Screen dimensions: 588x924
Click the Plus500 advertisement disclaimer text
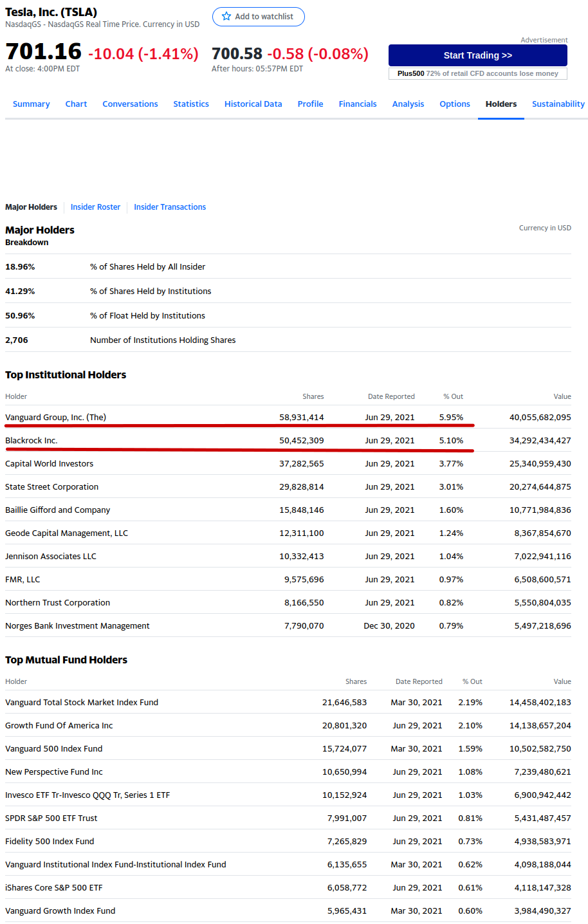pyautogui.click(x=477, y=74)
